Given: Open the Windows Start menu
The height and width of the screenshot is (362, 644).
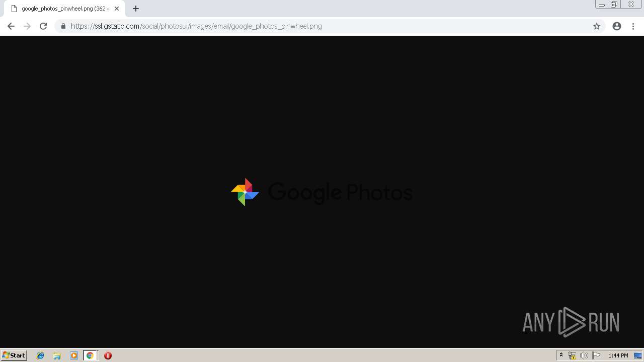Looking at the screenshot, I should point(14,355).
